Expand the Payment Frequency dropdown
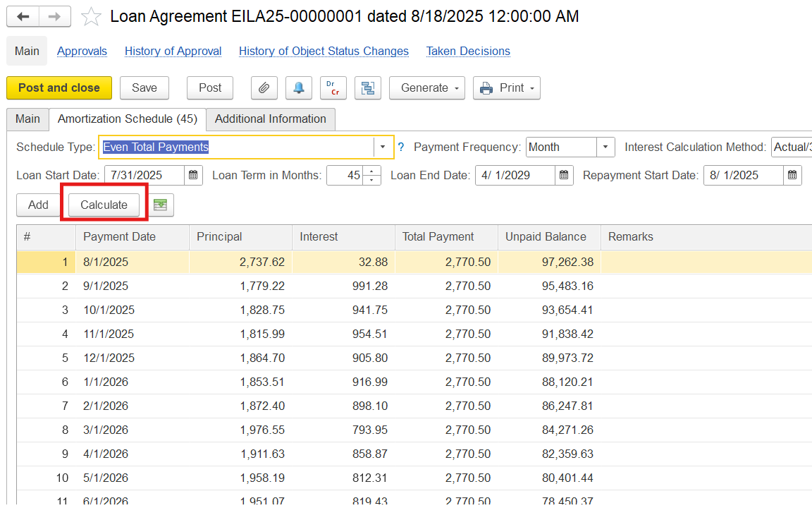Image resolution: width=812 pixels, height=508 pixels. (x=605, y=147)
